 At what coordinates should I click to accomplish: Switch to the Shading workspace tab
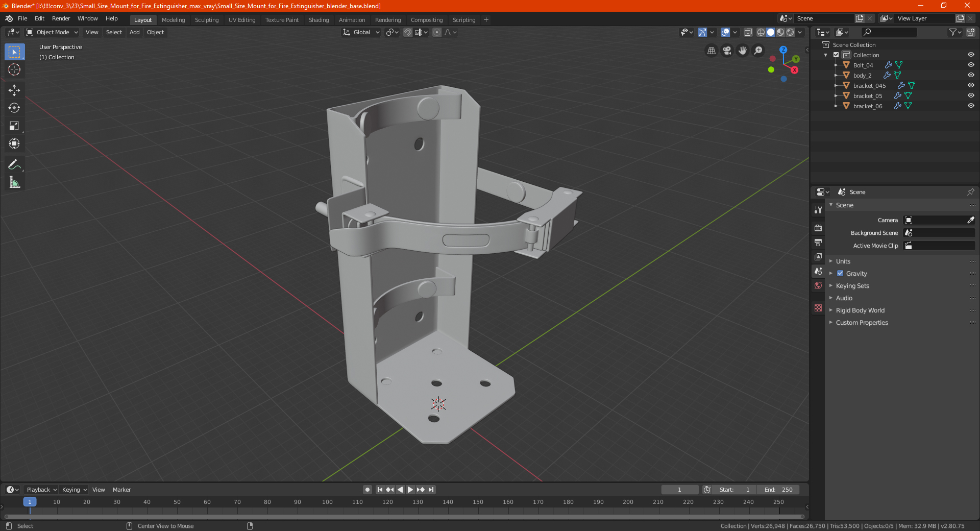coord(318,20)
